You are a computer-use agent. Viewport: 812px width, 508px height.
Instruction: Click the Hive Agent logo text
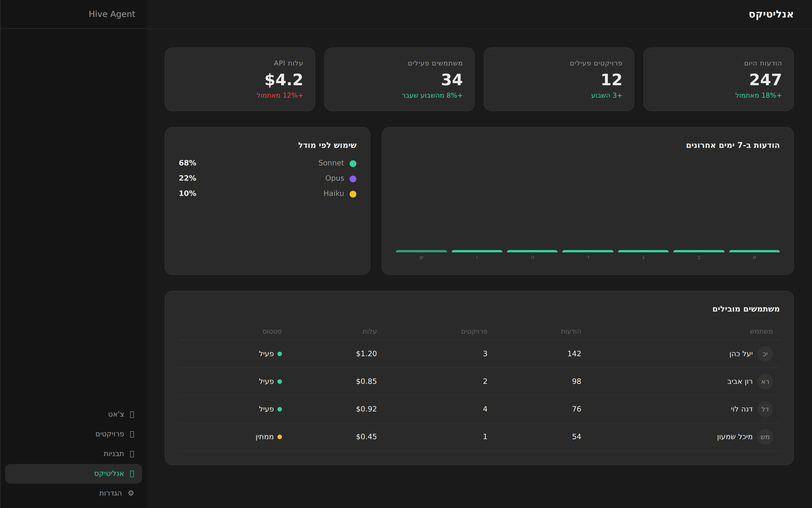[x=112, y=14]
